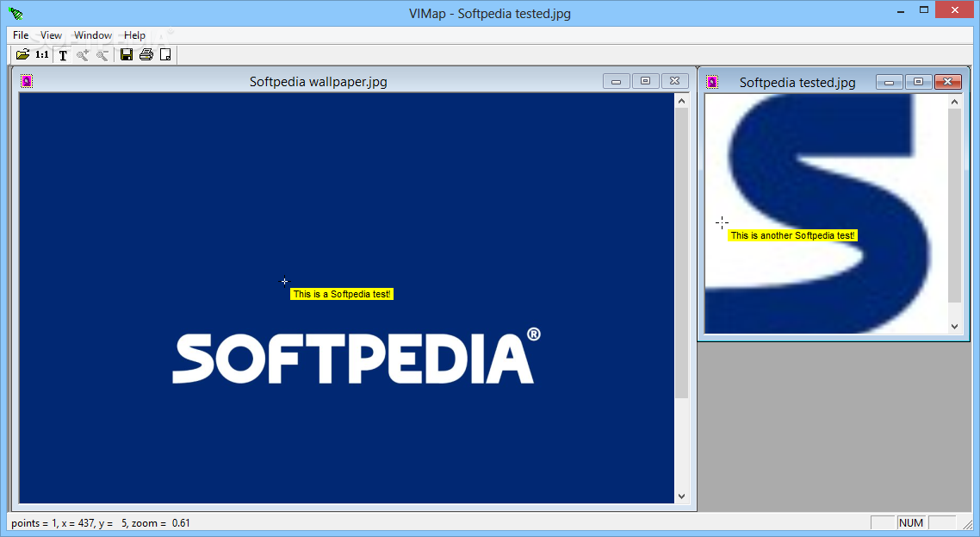
Task: Maximize the main VIMap window
Action: click(924, 10)
